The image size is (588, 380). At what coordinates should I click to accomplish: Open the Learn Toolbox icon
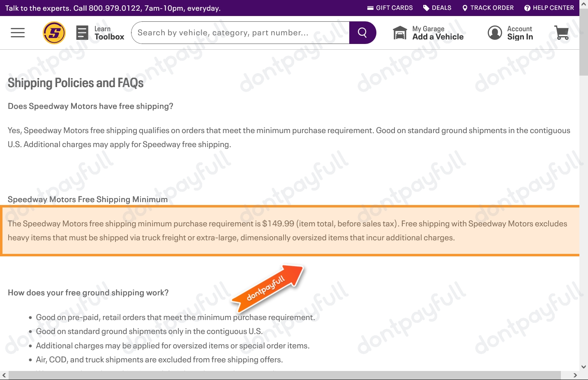[x=82, y=33]
